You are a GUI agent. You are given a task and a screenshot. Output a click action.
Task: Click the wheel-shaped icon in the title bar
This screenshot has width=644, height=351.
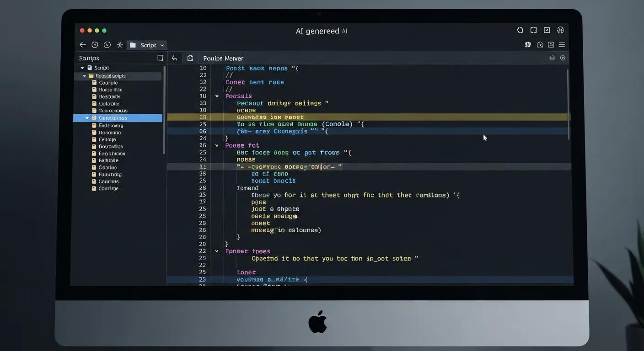(x=560, y=30)
